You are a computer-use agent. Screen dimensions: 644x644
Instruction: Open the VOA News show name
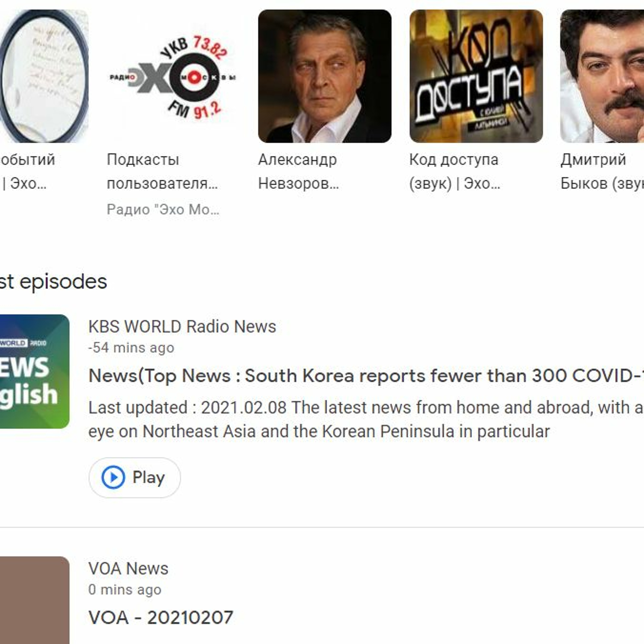tap(128, 568)
